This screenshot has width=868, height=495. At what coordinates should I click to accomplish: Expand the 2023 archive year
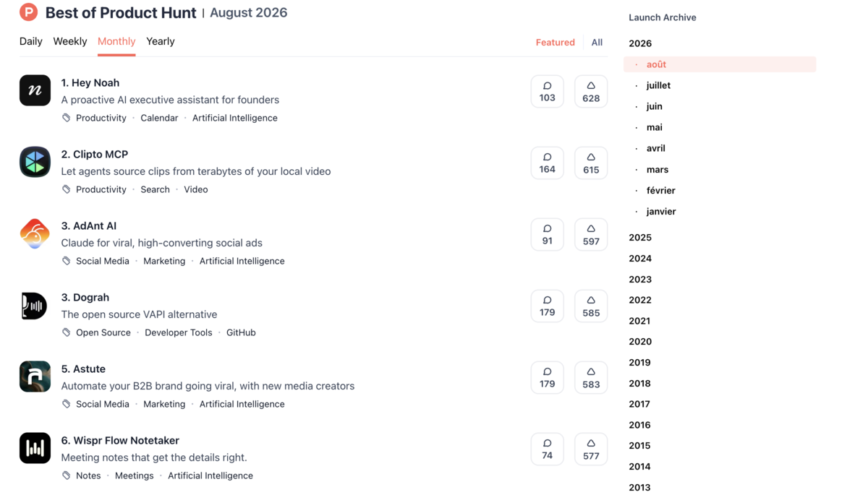640,279
